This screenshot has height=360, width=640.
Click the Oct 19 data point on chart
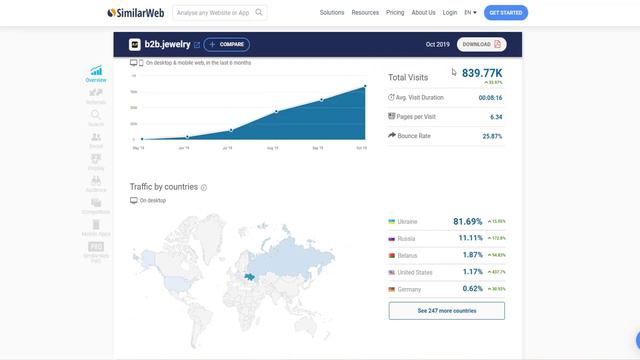click(x=365, y=86)
